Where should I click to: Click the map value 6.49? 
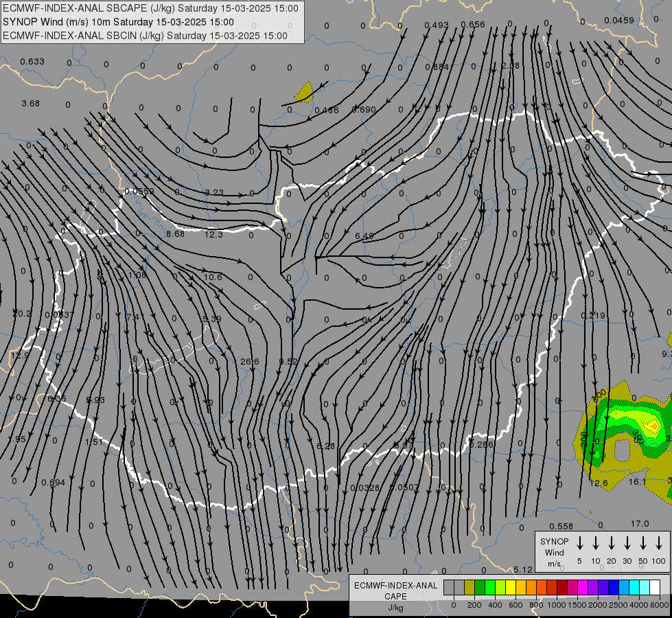(364, 236)
